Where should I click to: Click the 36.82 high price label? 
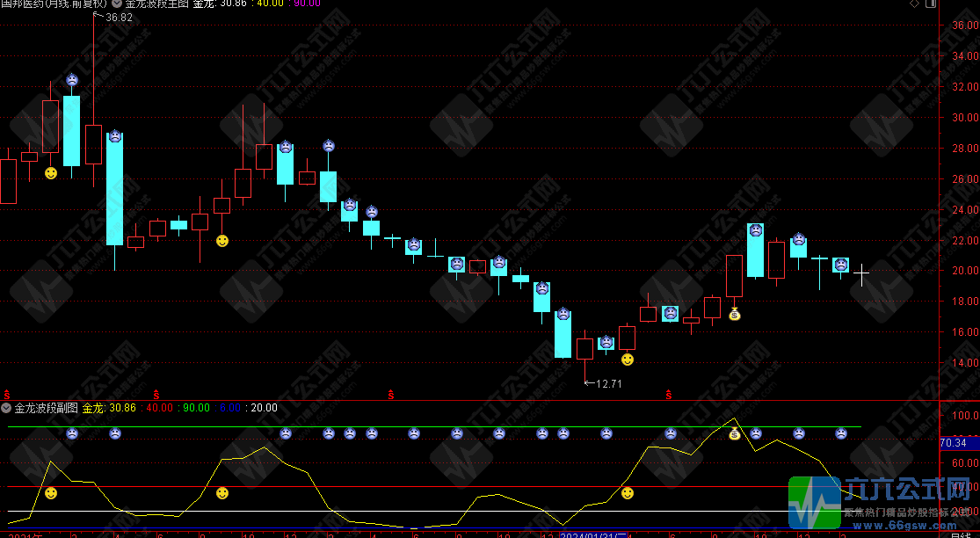[x=118, y=18]
